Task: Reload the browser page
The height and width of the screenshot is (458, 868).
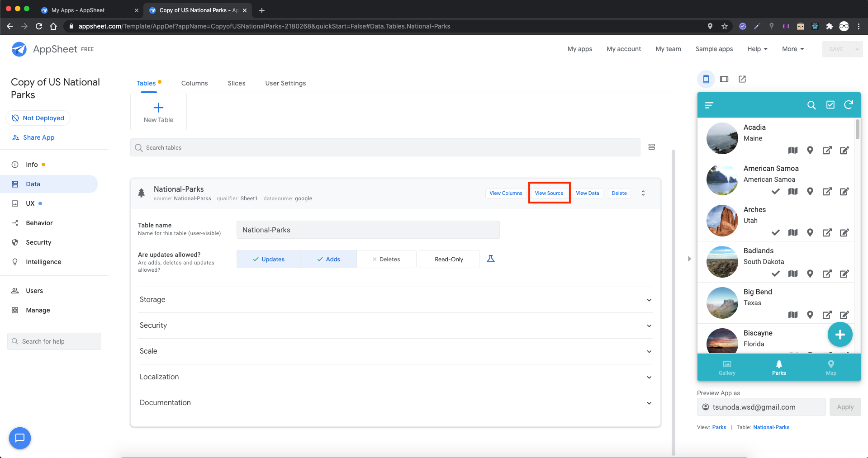Action: [39, 26]
